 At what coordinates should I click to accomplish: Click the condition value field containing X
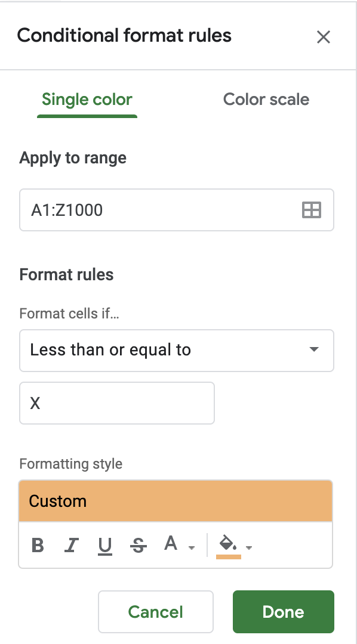click(x=117, y=403)
